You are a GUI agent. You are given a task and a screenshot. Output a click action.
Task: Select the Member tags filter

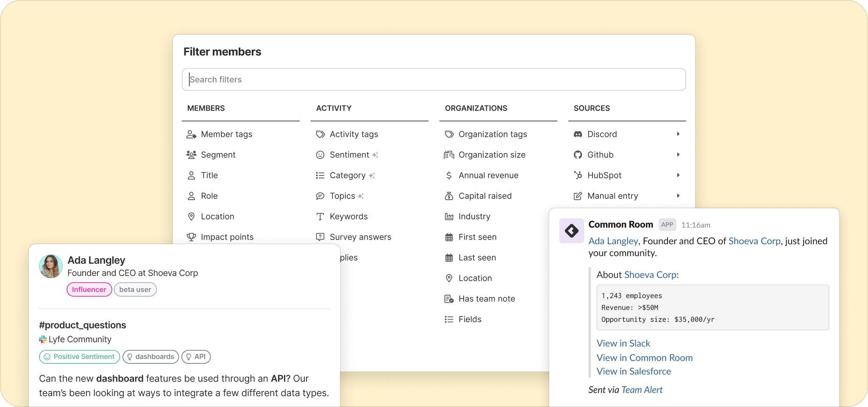(226, 134)
